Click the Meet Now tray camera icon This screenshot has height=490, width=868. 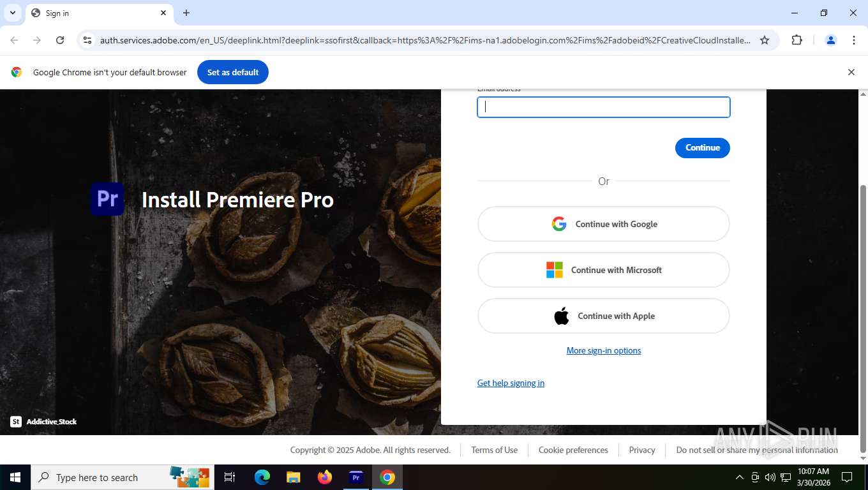(755, 477)
